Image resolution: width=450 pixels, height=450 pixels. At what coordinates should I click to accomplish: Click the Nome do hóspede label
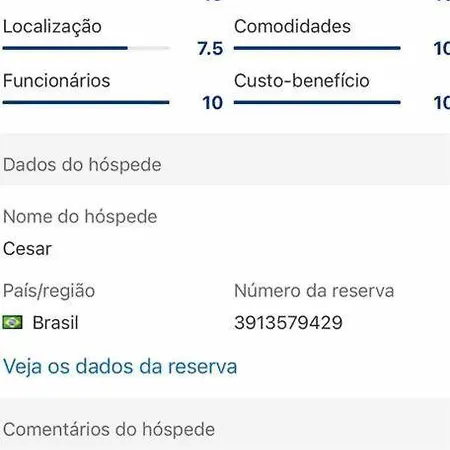click(80, 217)
